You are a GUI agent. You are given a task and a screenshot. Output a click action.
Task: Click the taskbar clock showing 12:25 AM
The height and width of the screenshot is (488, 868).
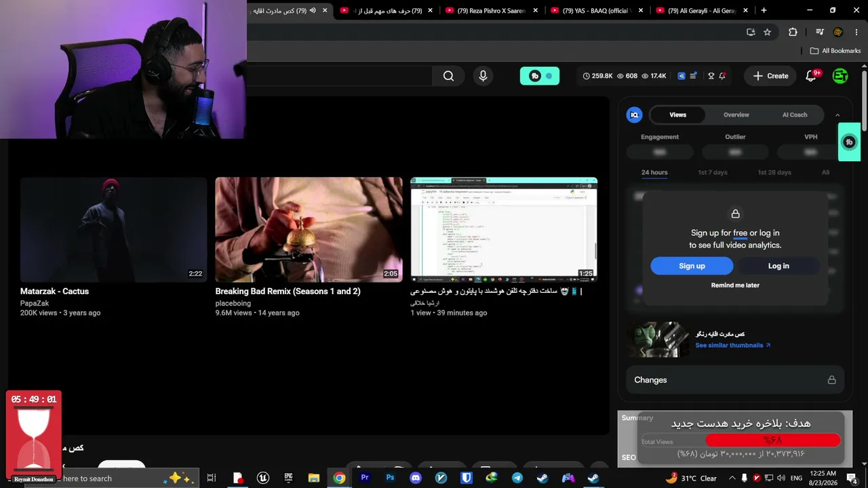coord(823,479)
